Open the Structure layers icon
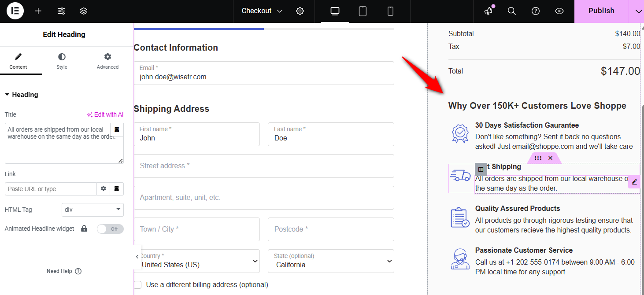The width and height of the screenshot is (644, 295). point(84,11)
